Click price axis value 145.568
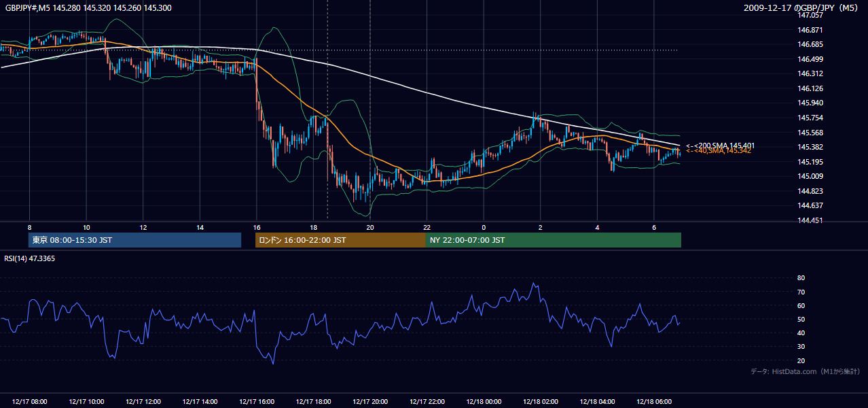 pyautogui.click(x=810, y=133)
